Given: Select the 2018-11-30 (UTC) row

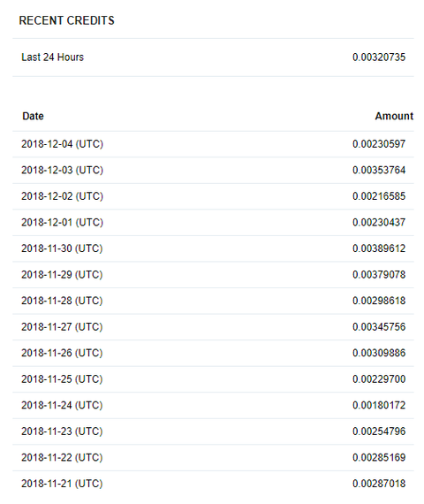Looking at the screenshot, I should pyautogui.click(x=213, y=248).
